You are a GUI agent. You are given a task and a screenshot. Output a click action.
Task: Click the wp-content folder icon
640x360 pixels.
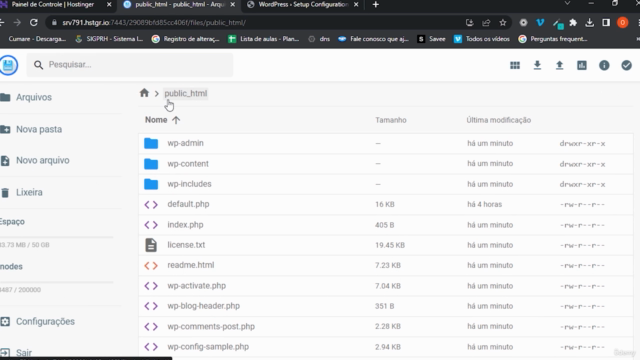(151, 164)
